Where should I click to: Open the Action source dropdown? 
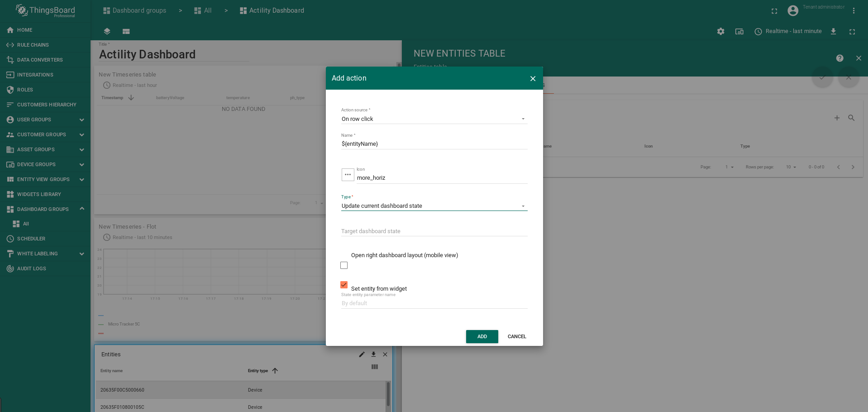click(x=434, y=119)
